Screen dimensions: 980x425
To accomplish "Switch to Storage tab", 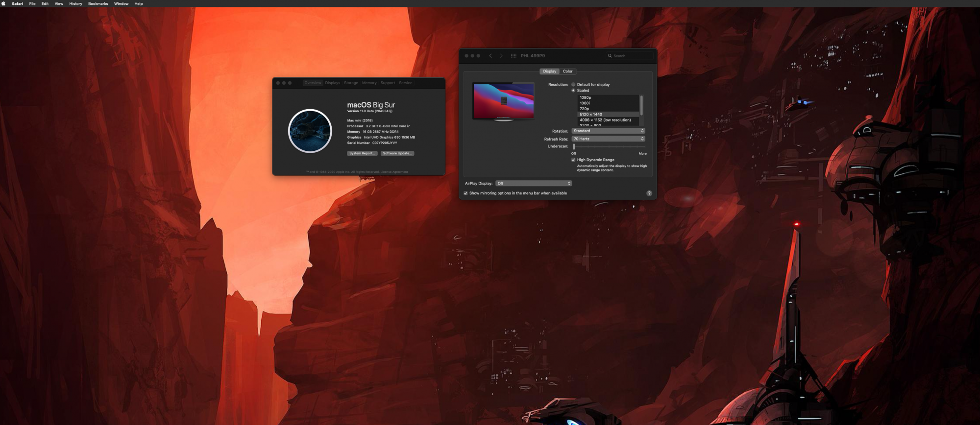I will (x=351, y=83).
